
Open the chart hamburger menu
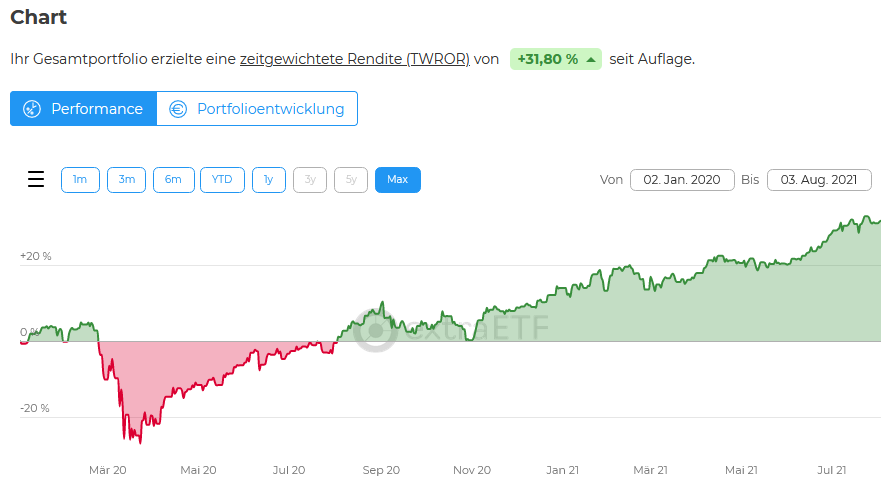[x=36, y=180]
